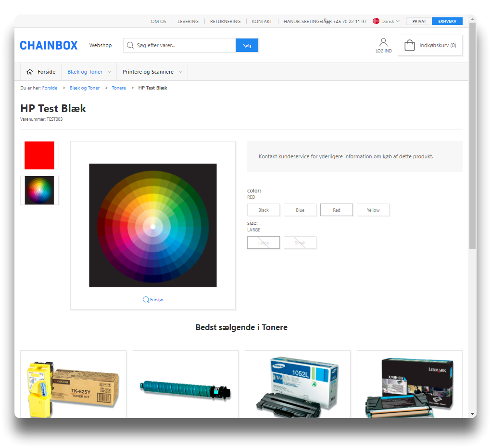Open the shopping bag Indkøbskurv icon

(409, 46)
